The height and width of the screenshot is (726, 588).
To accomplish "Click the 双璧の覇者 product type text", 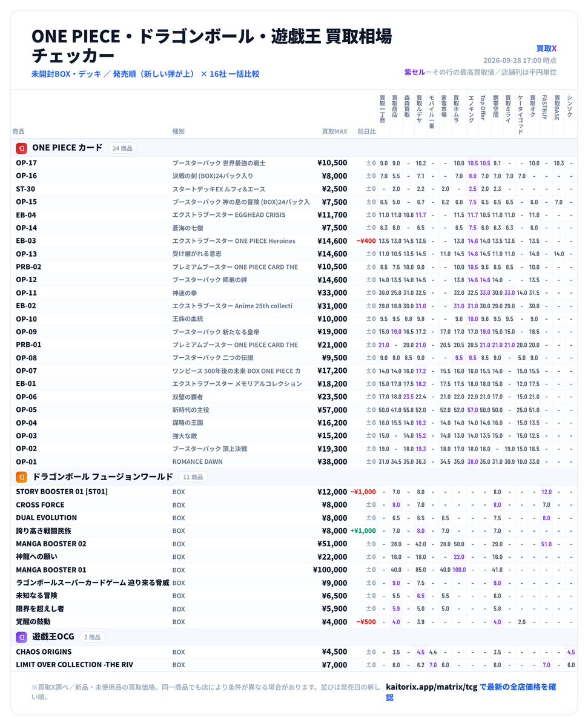I will [188, 397].
